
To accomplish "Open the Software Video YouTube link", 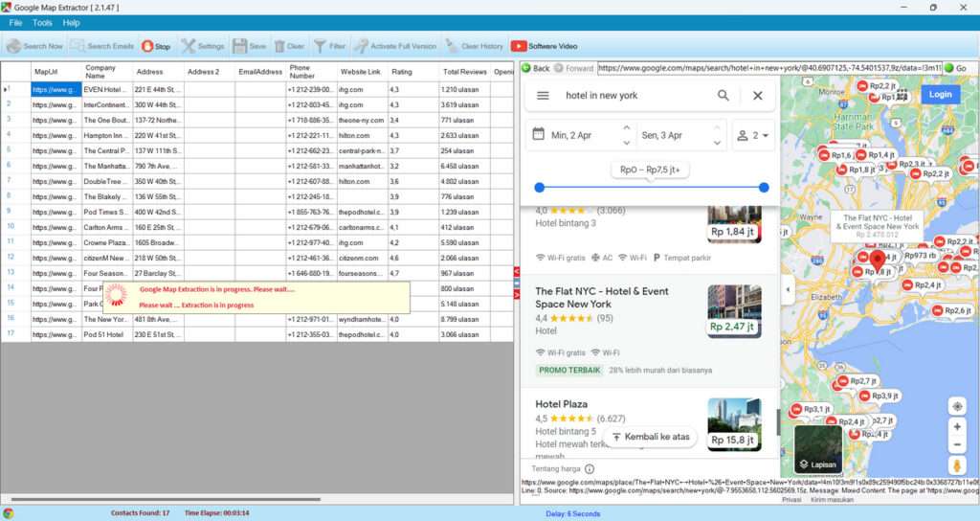I will click(545, 46).
